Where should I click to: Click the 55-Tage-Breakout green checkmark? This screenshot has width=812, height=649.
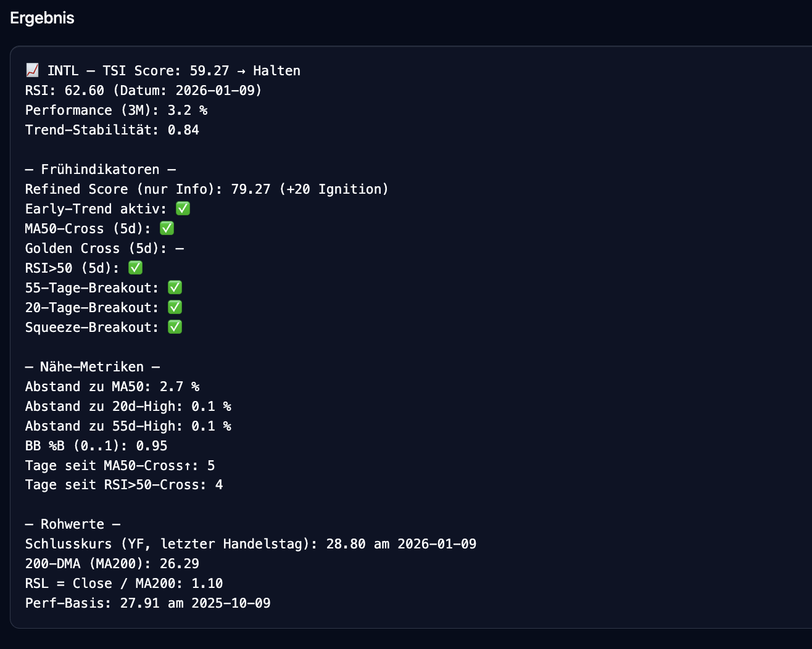[175, 287]
